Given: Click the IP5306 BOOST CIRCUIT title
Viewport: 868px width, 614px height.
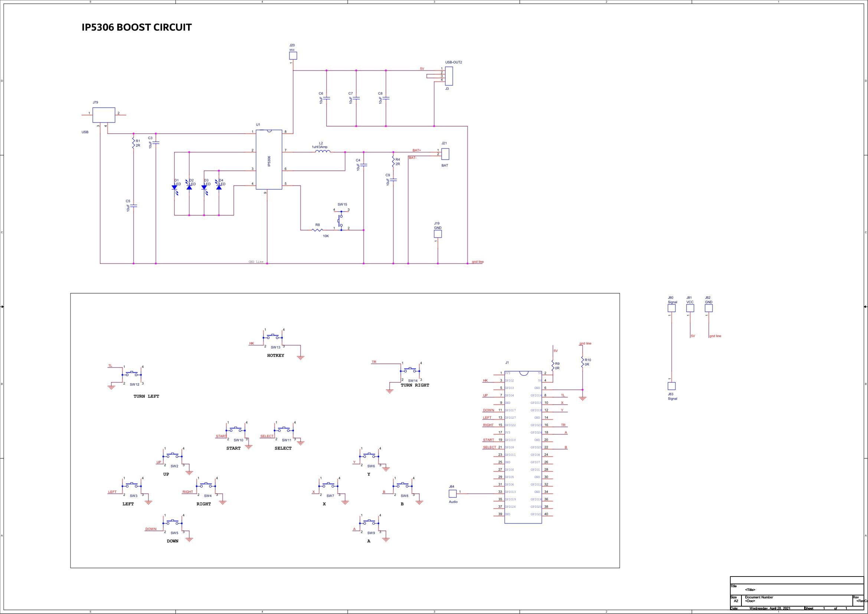Looking at the screenshot, I should (x=137, y=27).
